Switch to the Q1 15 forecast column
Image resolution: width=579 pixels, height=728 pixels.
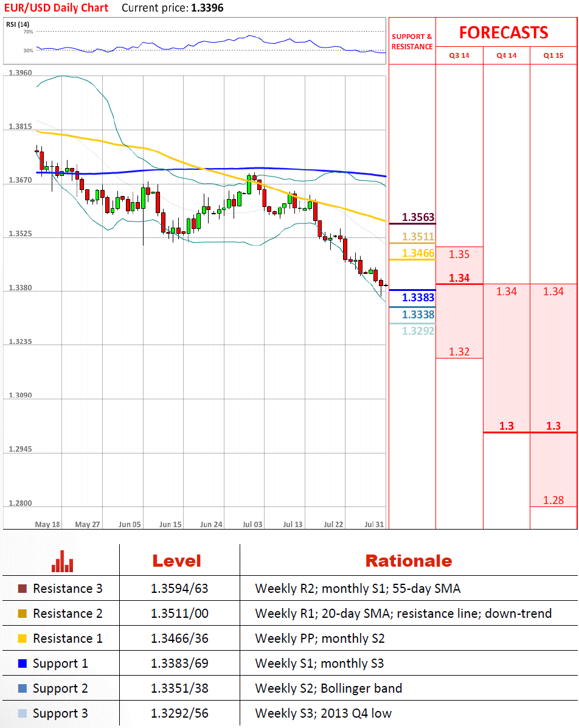[553, 55]
